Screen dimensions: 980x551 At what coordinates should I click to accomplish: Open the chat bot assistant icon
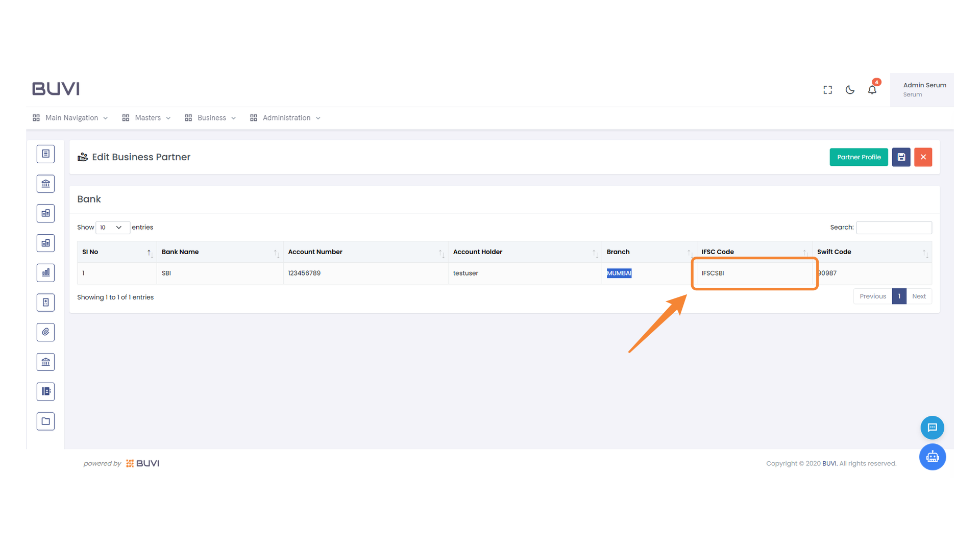(932, 457)
